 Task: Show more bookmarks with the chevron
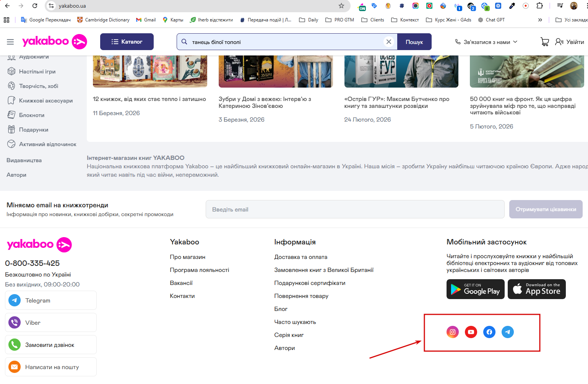[x=540, y=20]
